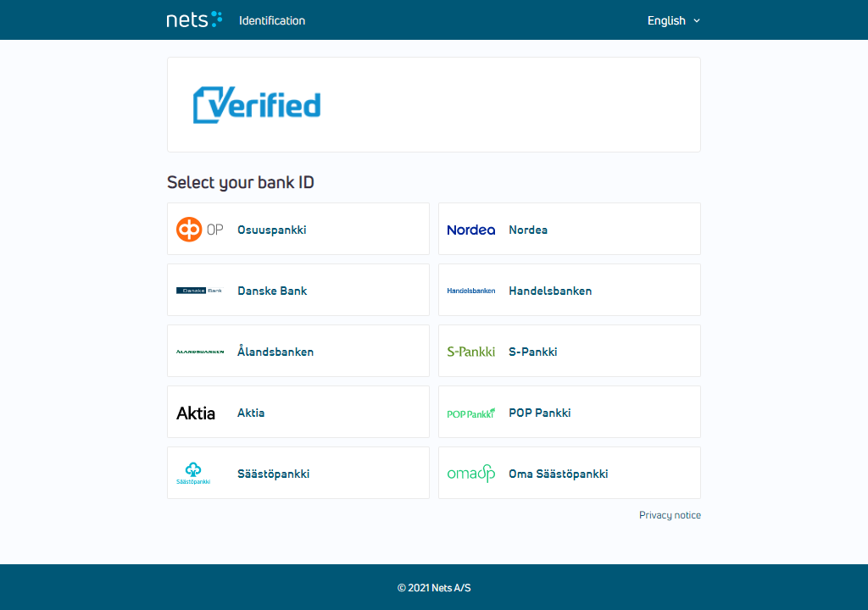Click the Identification header title
868x610 pixels.
point(272,20)
